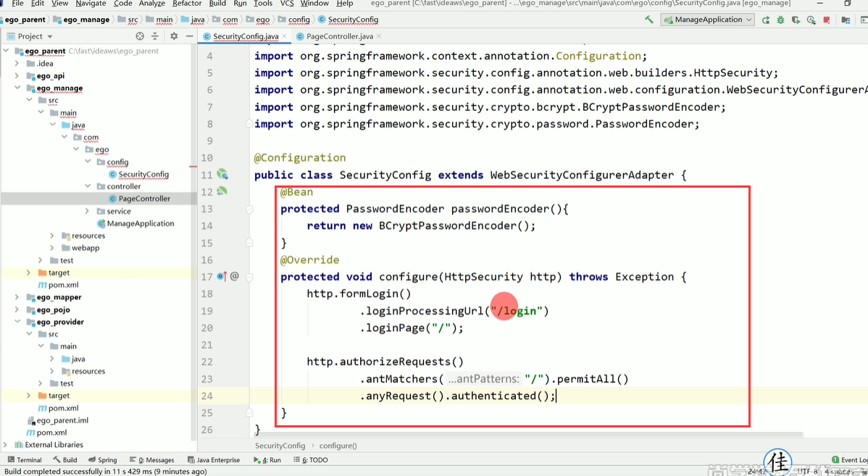Viewport: 868px width, 476px height.
Task: Open the Terminal tool window
Action: coord(25,460)
